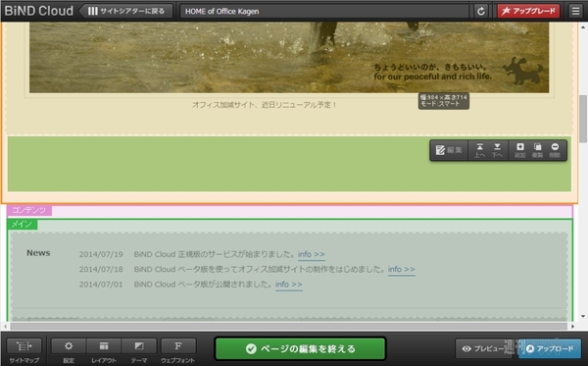Image resolution: width=588 pixels, height=366 pixels.
Task: Click date text 2014/07/19
Action: tap(101, 254)
